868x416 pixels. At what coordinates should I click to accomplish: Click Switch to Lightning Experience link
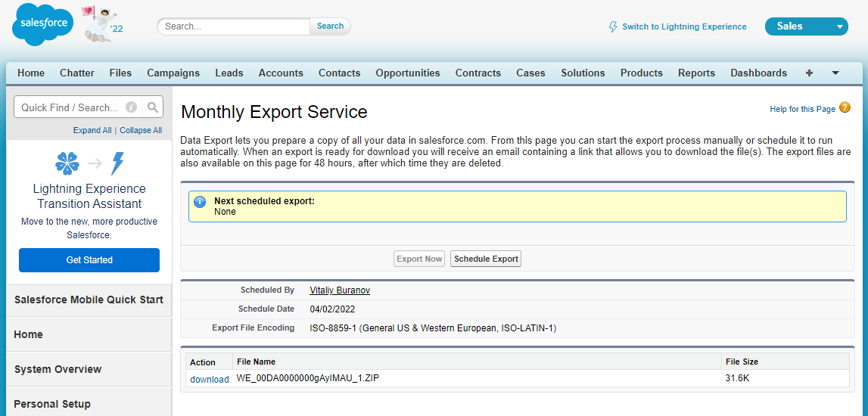tap(684, 26)
